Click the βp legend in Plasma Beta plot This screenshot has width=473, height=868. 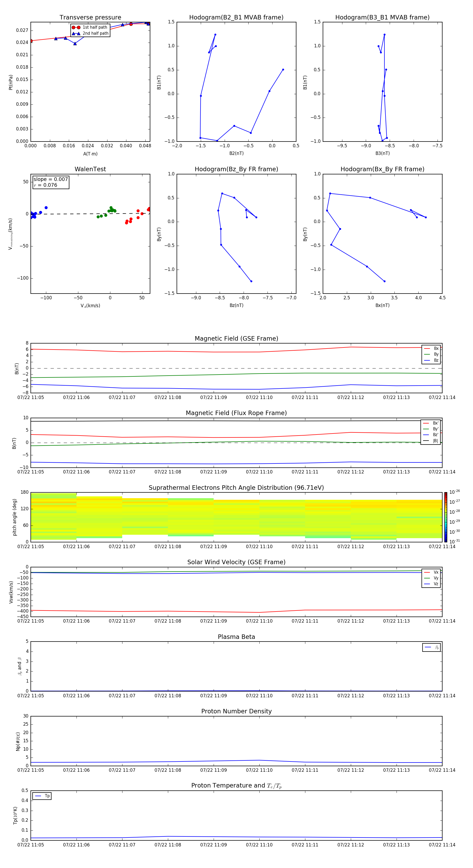(x=431, y=647)
